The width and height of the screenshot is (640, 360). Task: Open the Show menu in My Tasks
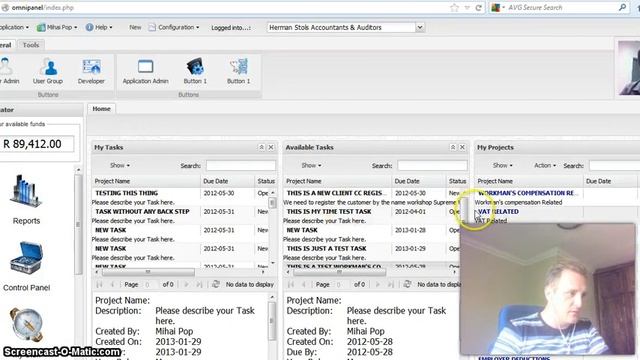(120, 165)
